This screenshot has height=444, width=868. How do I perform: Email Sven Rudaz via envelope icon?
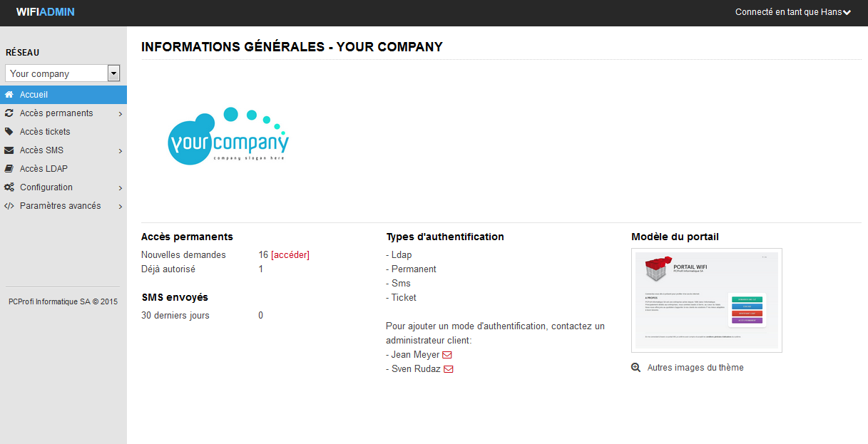click(x=449, y=369)
